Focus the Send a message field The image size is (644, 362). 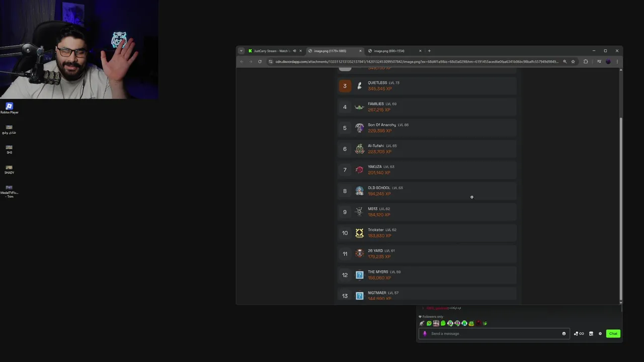493,333
